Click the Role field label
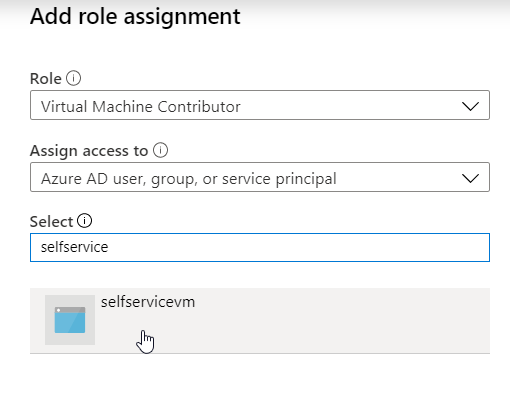 pos(46,79)
